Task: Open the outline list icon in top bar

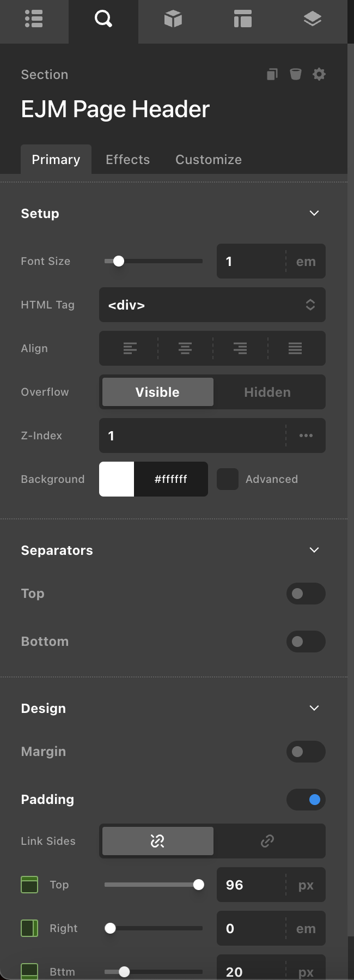Action: [x=34, y=19]
